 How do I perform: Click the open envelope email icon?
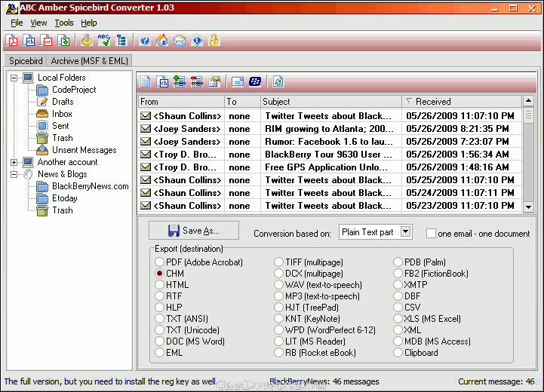point(180,41)
